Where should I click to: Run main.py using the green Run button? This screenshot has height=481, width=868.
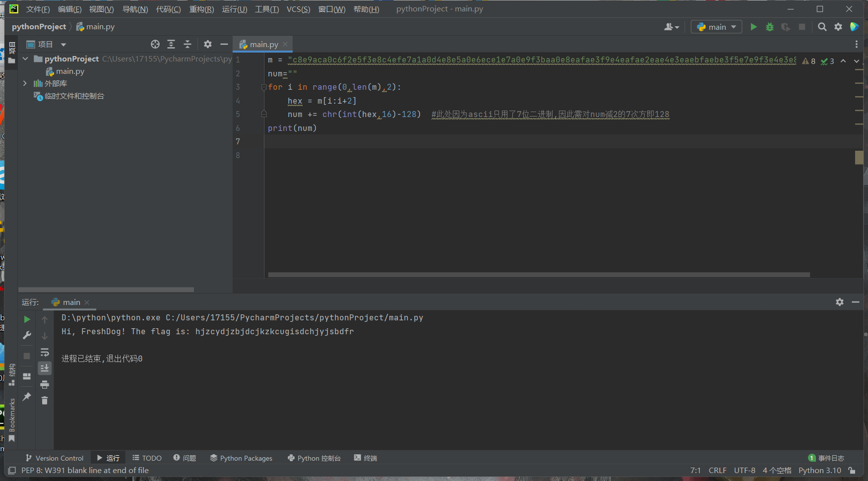click(753, 27)
